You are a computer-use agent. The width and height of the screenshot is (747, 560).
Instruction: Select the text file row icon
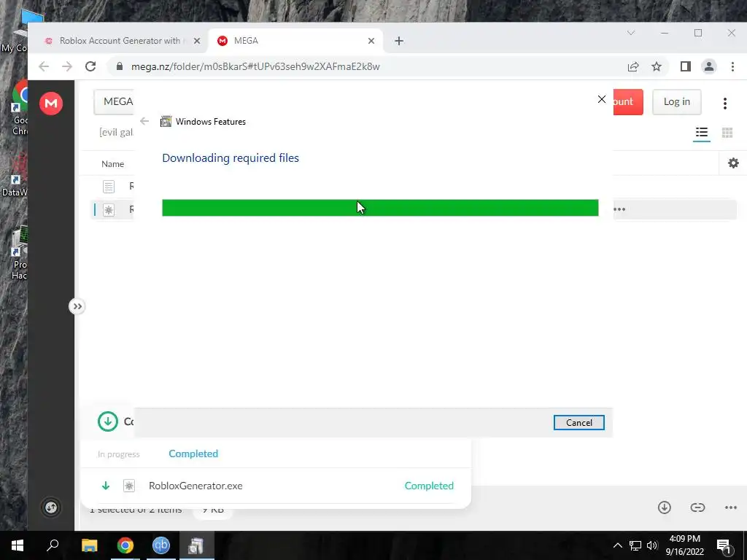point(109,186)
